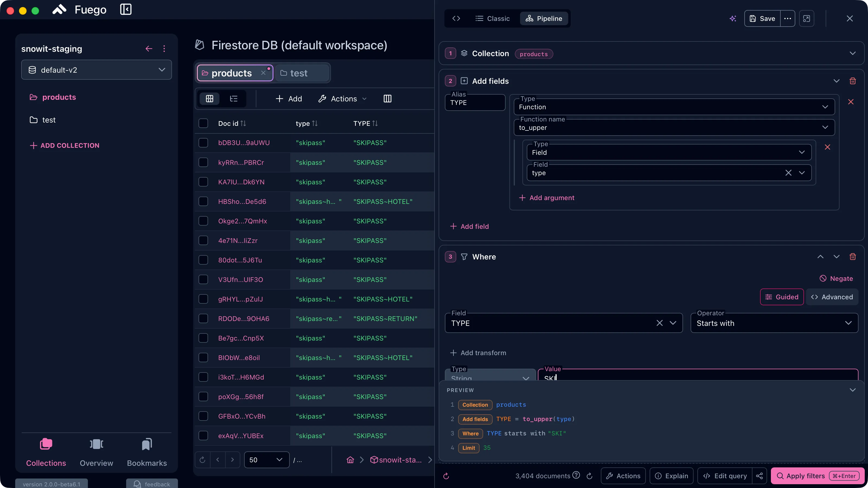The width and height of the screenshot is (868, 488).
Task: Click the Alias TYPE input field
Action: (x=475, y=102)
